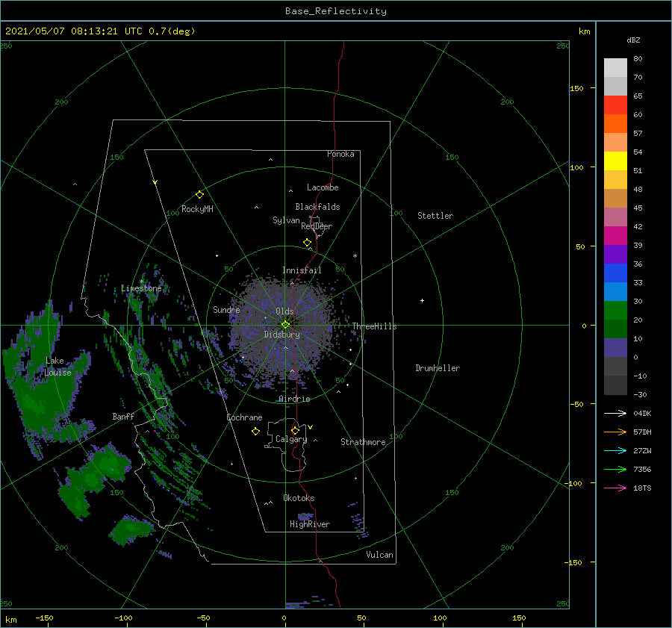Click the Lacombe city label
This screenshot has height=628, width=672.
323,187
